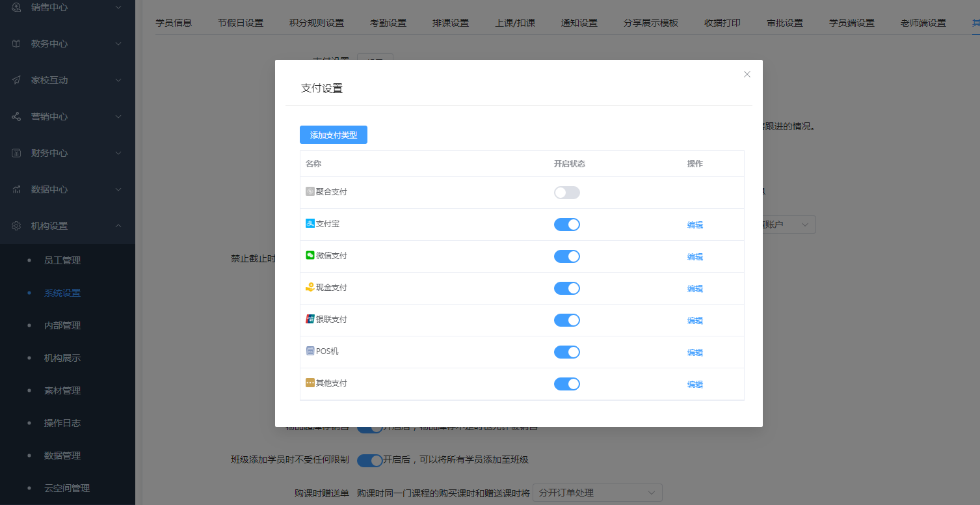Switch to the 审批设置 tab

click(785, 23)
